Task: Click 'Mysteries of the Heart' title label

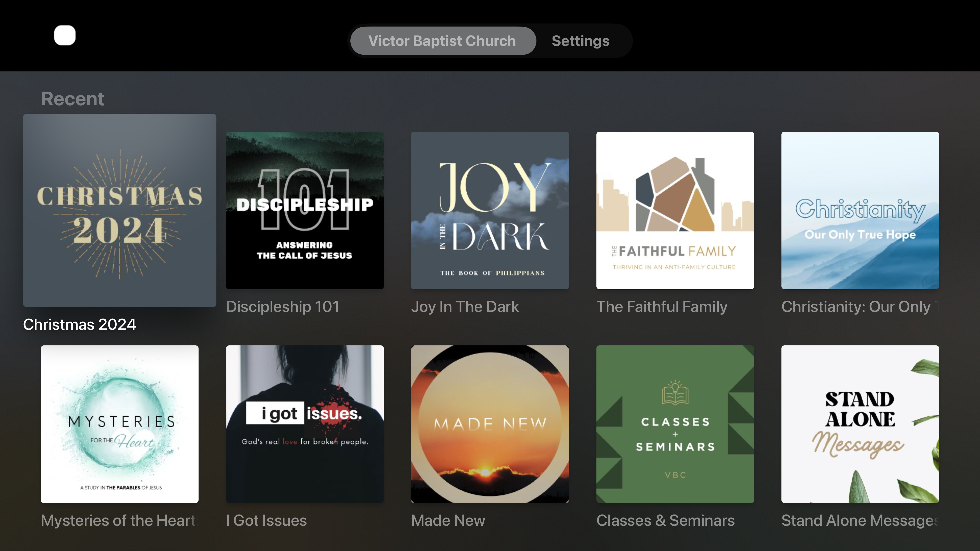Action: (x=119, y=520)
